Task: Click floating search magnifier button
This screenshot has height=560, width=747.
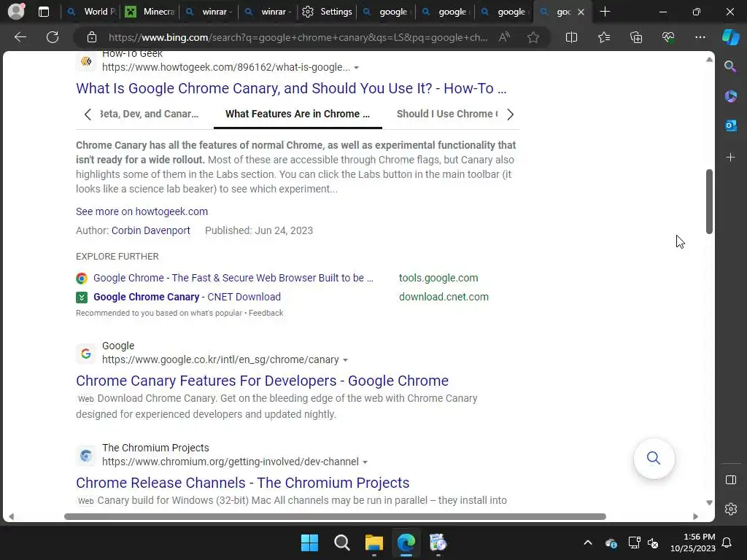Action: [654, 458]
